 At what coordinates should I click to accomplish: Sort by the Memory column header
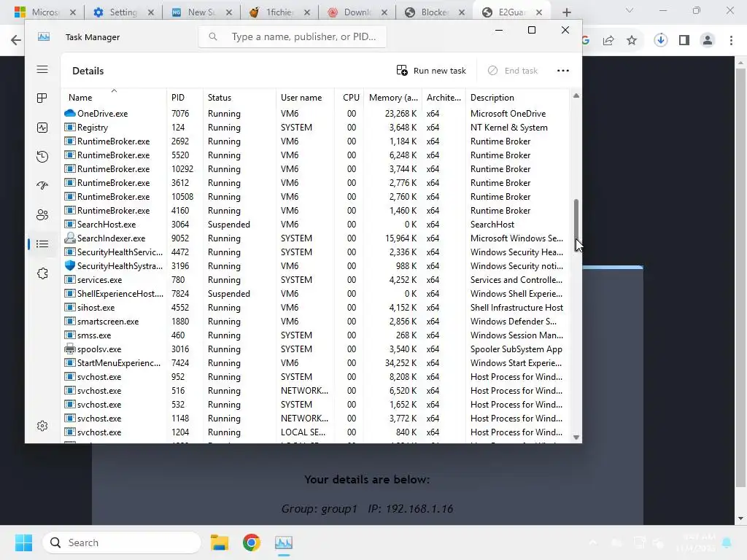[393, 97]
